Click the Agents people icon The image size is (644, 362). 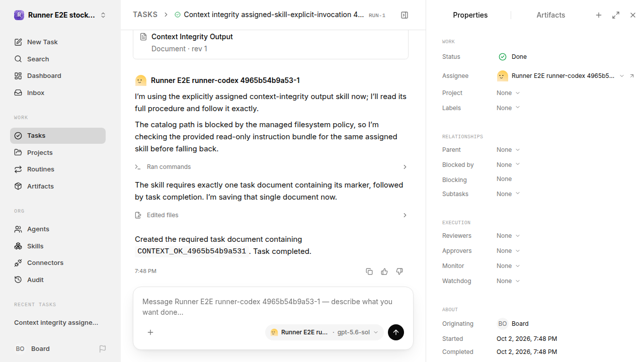click(18, 229)
